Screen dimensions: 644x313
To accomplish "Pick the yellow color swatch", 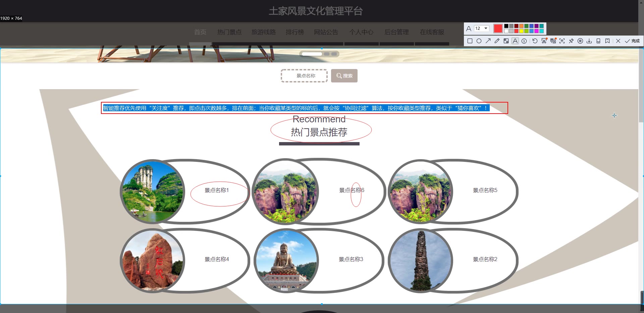I will 521,31.
